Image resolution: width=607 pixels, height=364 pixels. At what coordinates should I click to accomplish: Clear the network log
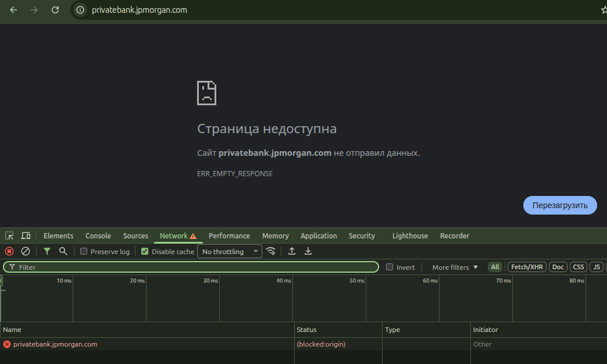click(x=26, y=251)
